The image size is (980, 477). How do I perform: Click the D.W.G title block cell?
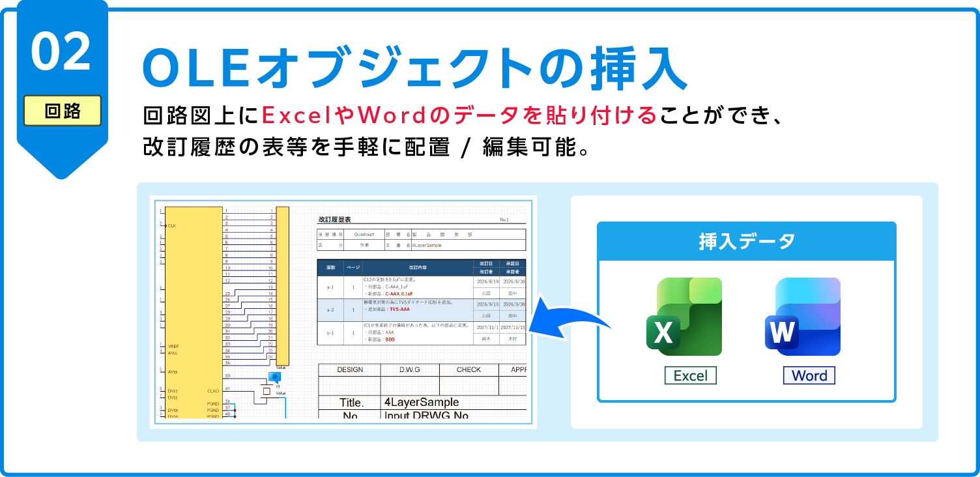pos(410,369)
